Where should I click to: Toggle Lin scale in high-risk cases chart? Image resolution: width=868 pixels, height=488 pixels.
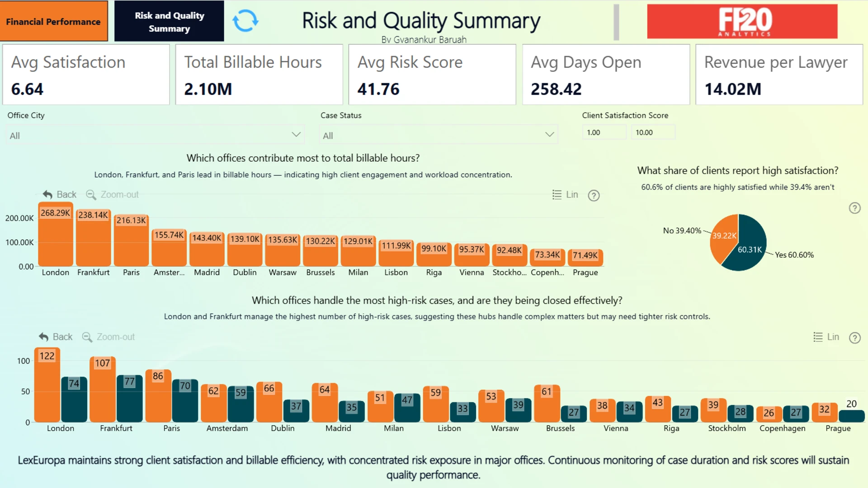[826, 337]
